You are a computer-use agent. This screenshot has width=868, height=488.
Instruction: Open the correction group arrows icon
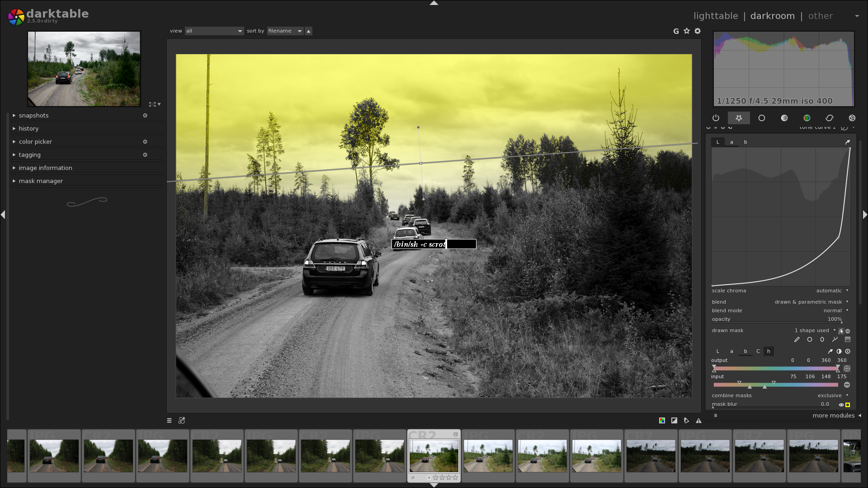[830, 118]
